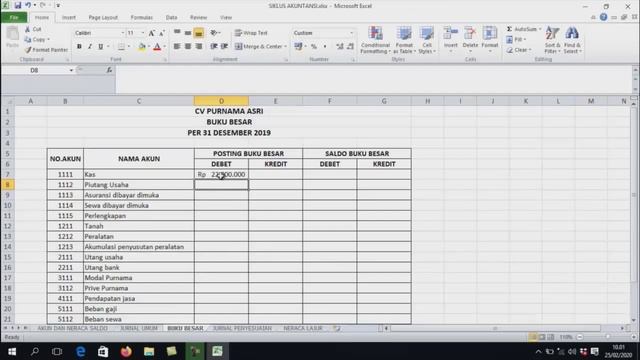Image resolution: width=640 pixels, height=360 pixels.
Task: Open the Borders dropdown arrow
Action: (129, 47)
